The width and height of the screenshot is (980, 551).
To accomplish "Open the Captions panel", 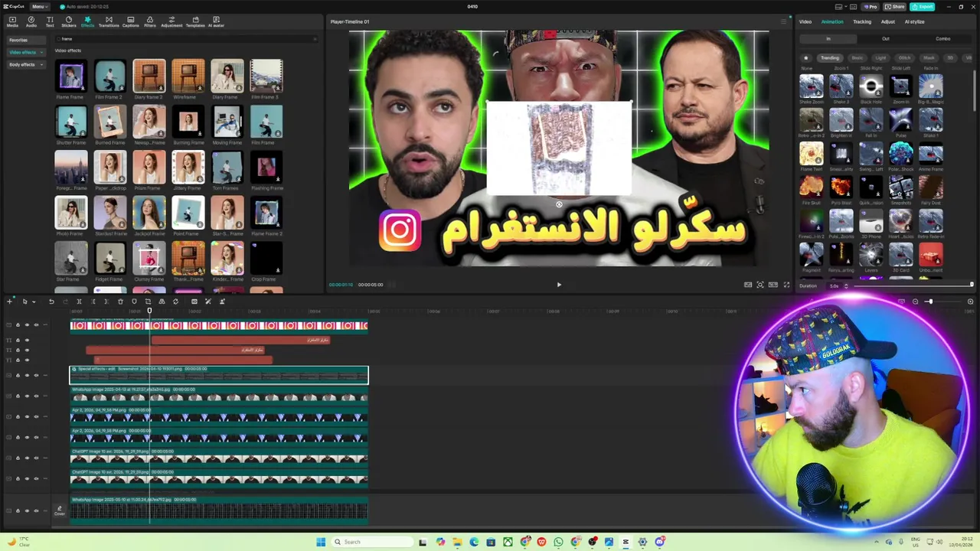I will tap(130, 21).
